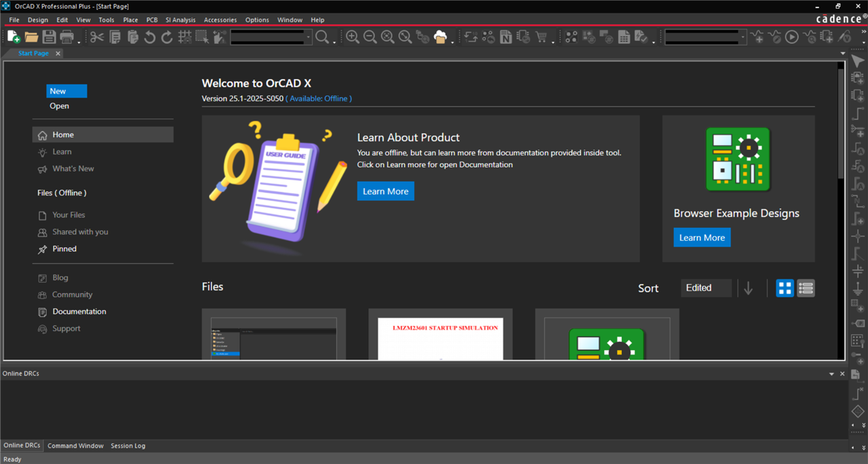Close the Online DRCs panel
The width and height of the screenshot is (868, 464).
click(843, 374)
